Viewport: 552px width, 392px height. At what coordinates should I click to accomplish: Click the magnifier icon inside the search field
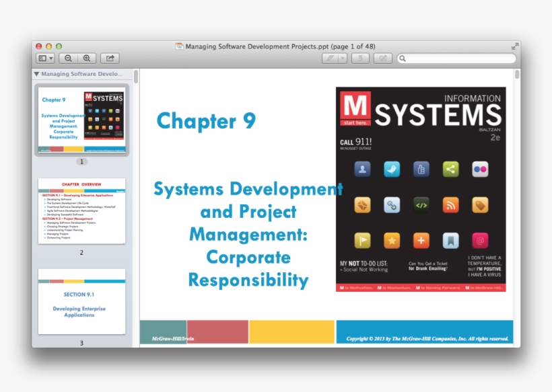click(x=403, y=58)
